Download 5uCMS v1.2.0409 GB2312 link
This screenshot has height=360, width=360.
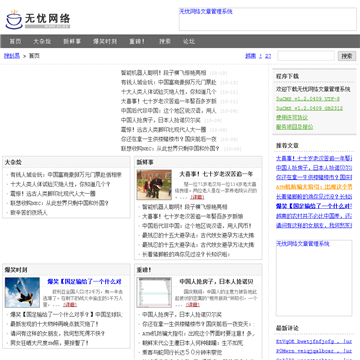[309, 108]
